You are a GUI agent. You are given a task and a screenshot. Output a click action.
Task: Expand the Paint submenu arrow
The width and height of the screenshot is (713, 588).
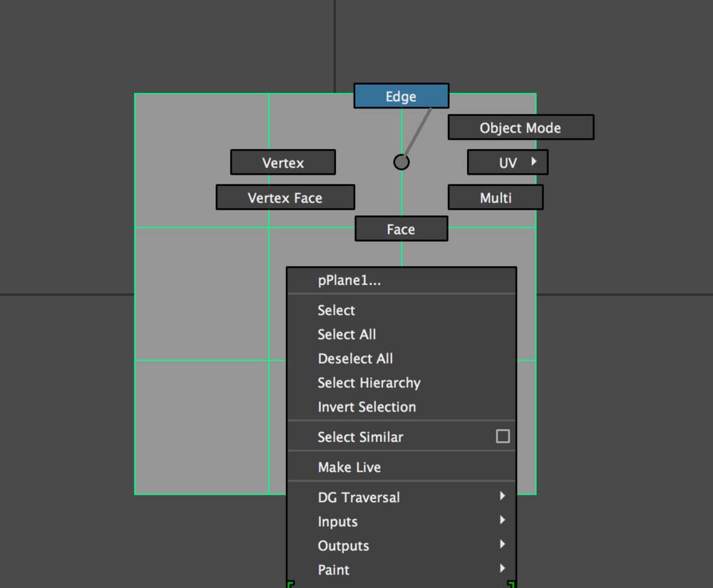[x=503, y=568]
